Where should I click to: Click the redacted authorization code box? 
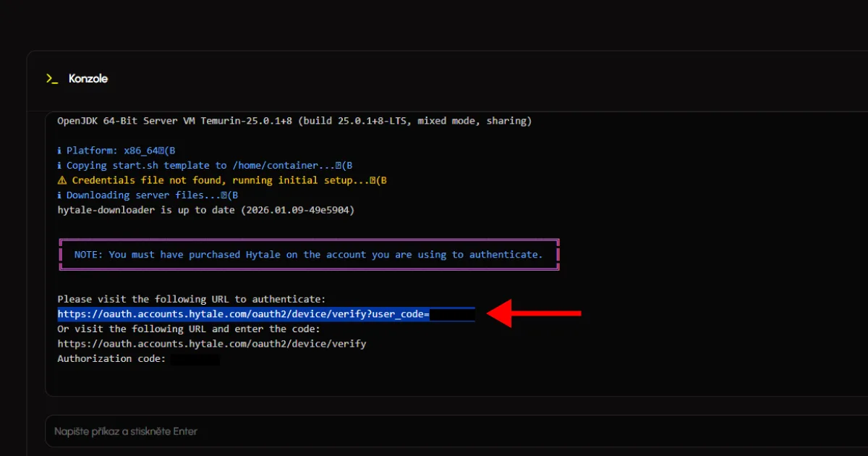tap(195, 359)
